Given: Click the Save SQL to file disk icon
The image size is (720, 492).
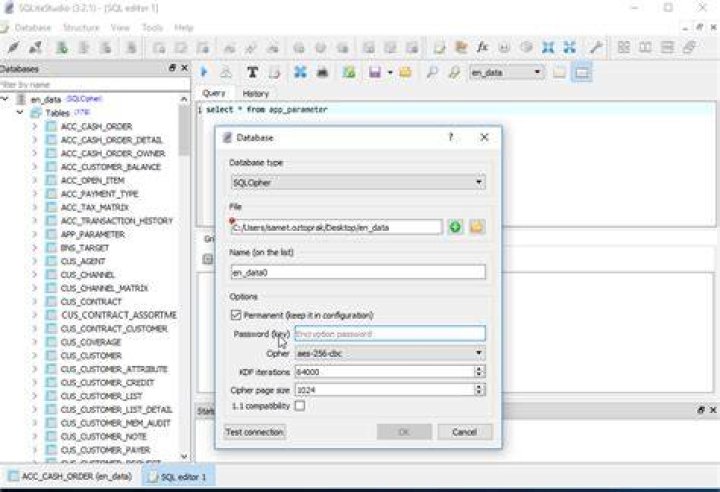Looking at the screenshot, I should coord(375,72).
